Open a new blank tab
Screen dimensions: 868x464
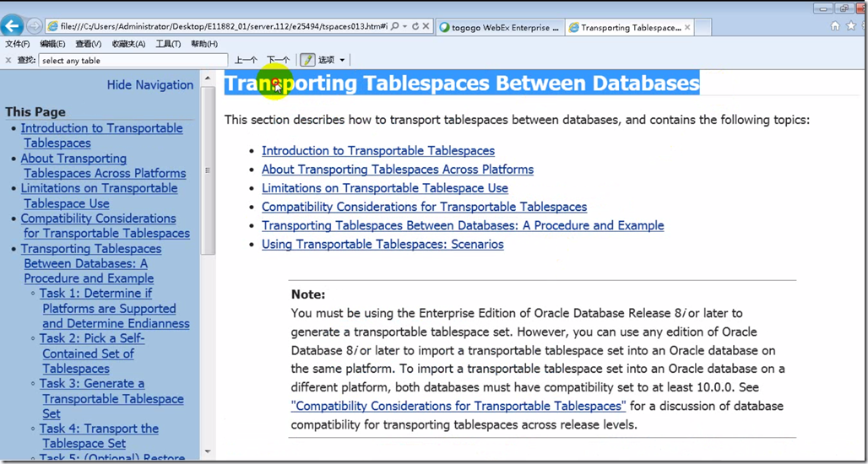click(703, 27)
